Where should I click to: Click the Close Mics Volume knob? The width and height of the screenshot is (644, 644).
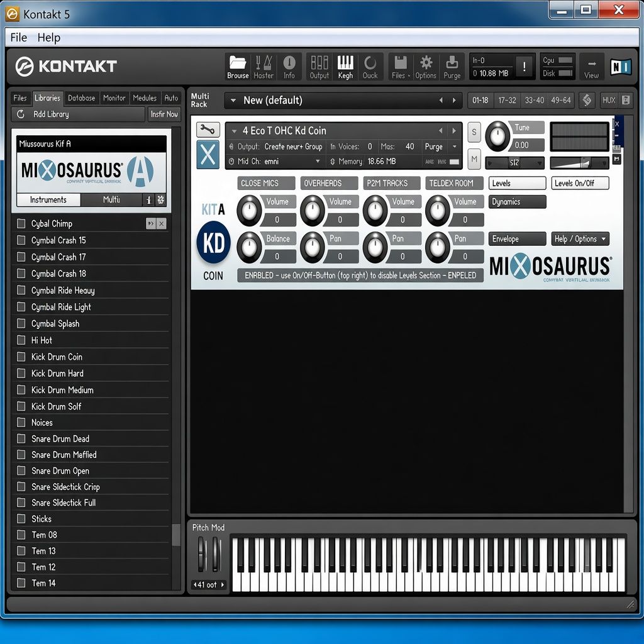pos(249,210)
